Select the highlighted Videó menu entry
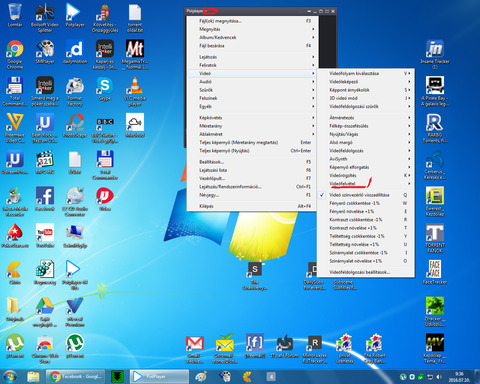 pyautogui.click(x=252, y=73)
